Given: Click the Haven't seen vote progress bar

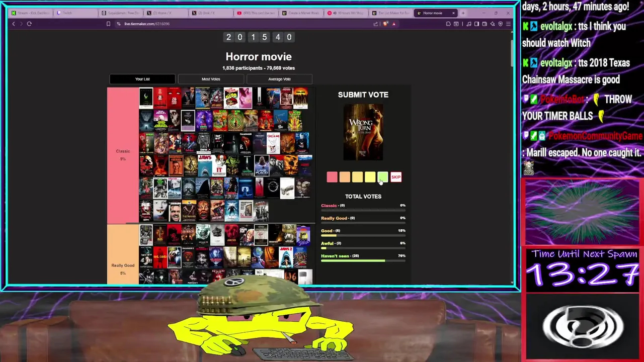Looking at the screenshot, I should click(x=363, y=260).
